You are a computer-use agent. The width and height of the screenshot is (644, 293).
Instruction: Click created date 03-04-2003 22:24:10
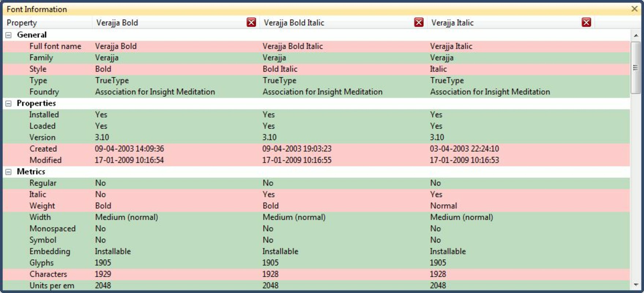tap(464, 149)
